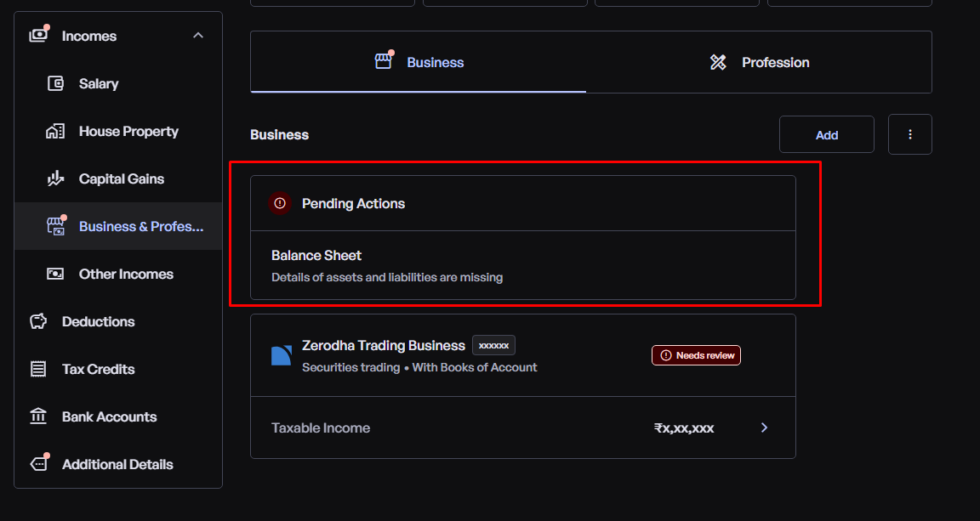
Task: Click the Add business button
Action: (x=826, y=134)
